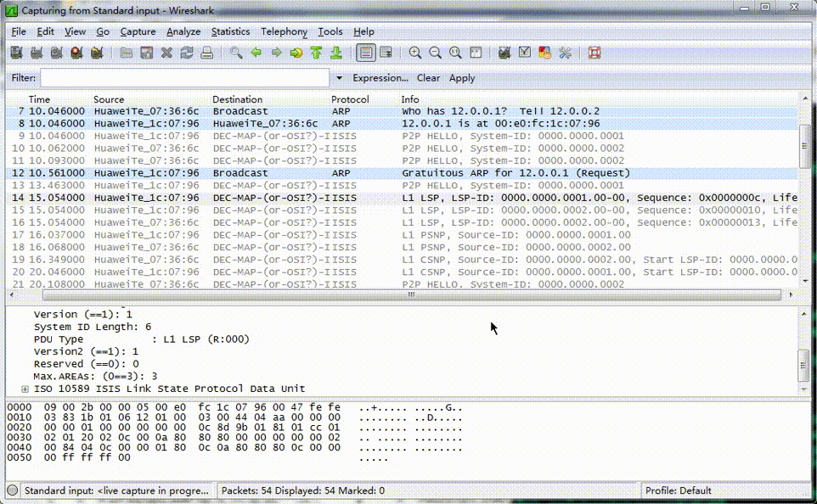
Task: Open the list of capture interfaces icon
Action: coord(16,53)
